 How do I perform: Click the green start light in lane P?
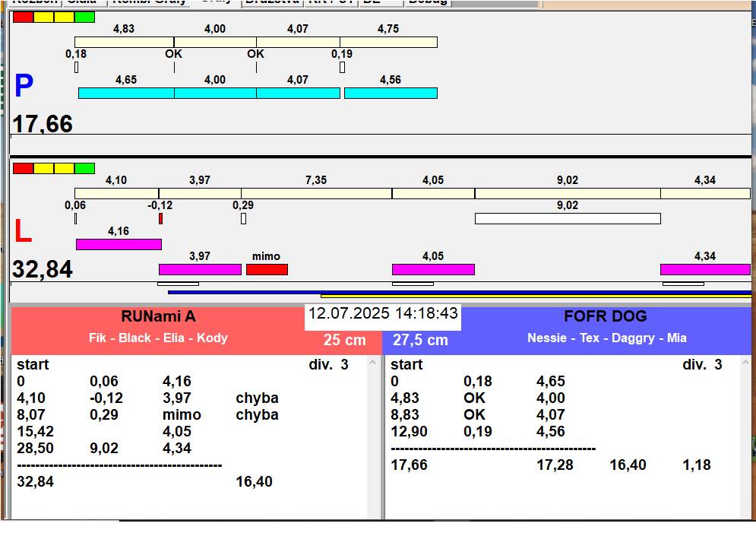pyautogui.click(x=85, y=17)
